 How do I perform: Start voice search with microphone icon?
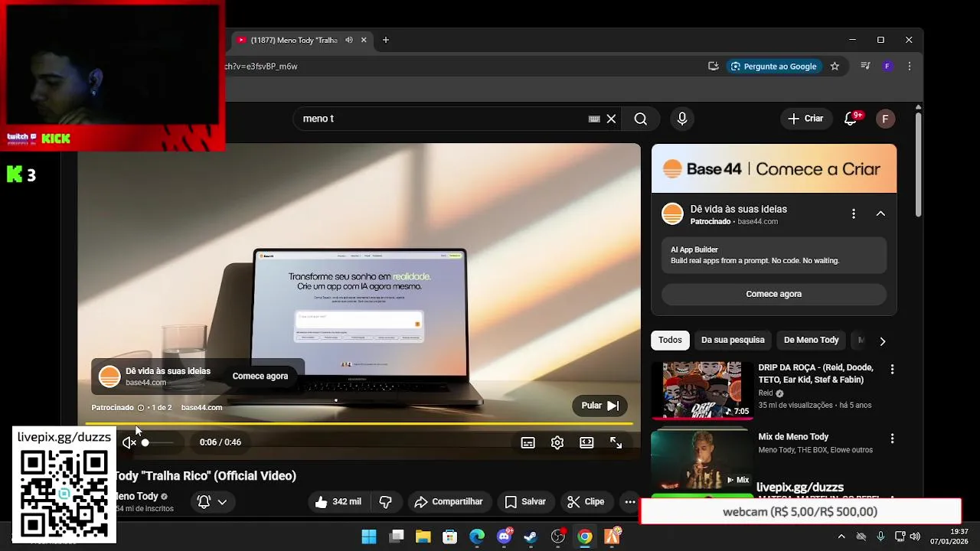(x=682, y=119)
